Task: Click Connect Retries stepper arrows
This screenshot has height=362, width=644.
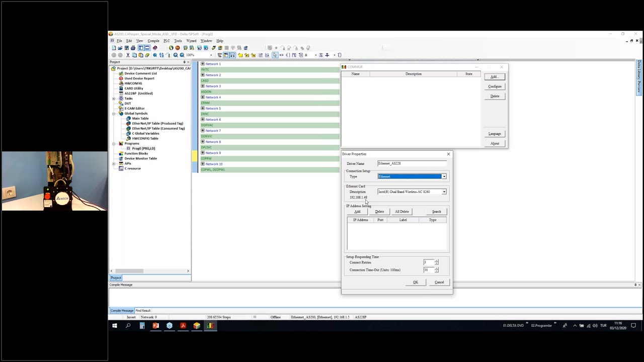Action: (436, 262)
